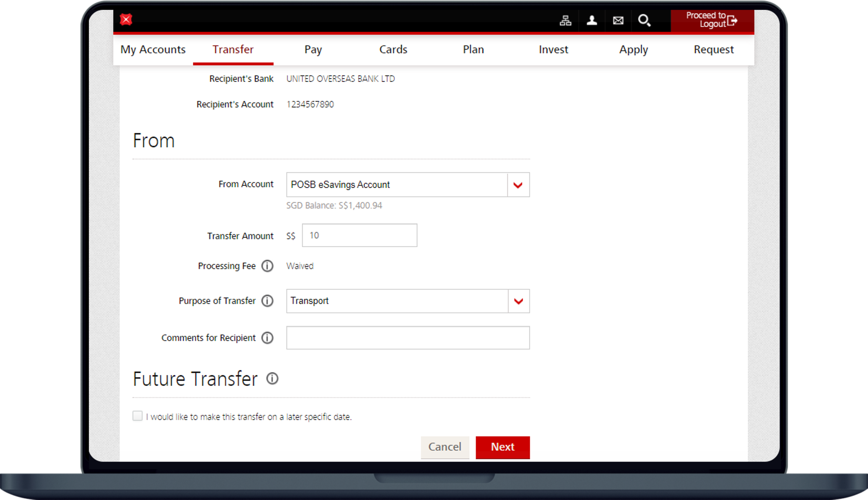Switch to the My Accounts tab
Viewport: 868px width, 500px height.
tap(153, 50)
